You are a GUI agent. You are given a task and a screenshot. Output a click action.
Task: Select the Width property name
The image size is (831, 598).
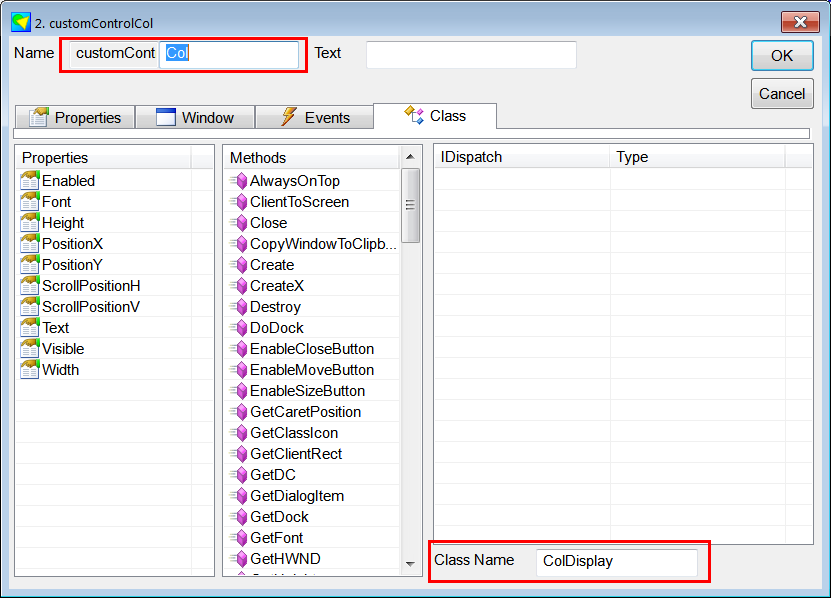click(60, 370)
